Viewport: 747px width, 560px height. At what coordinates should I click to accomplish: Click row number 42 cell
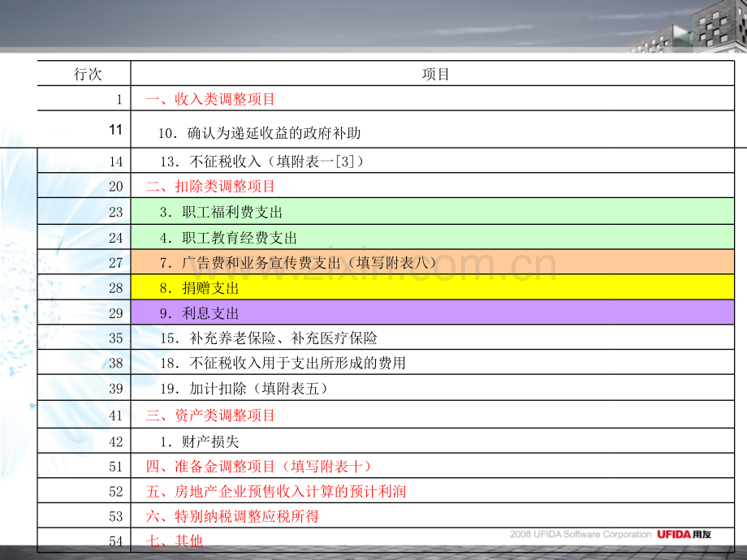tap(84, 441)
